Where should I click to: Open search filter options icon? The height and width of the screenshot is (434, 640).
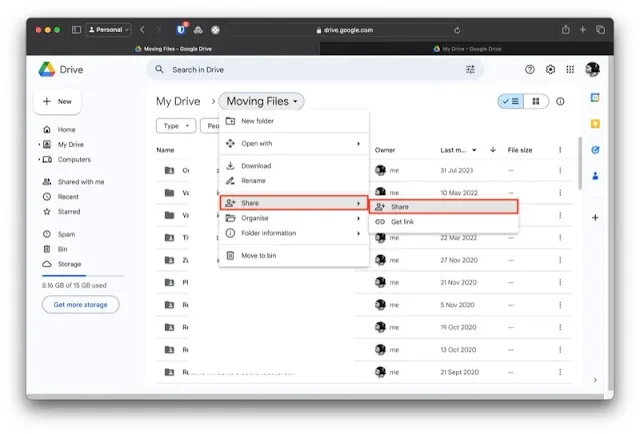pos(470,69)
